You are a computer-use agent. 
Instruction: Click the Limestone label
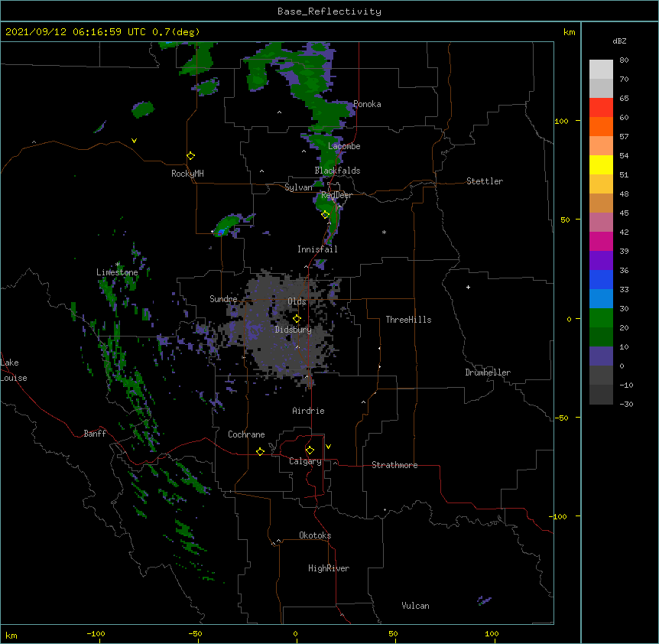(117, 272)
